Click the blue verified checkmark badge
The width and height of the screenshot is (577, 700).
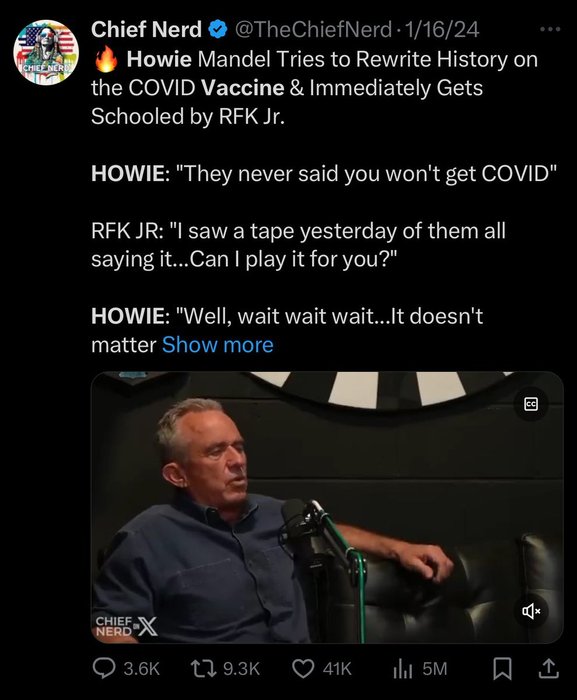coord(218,29)
